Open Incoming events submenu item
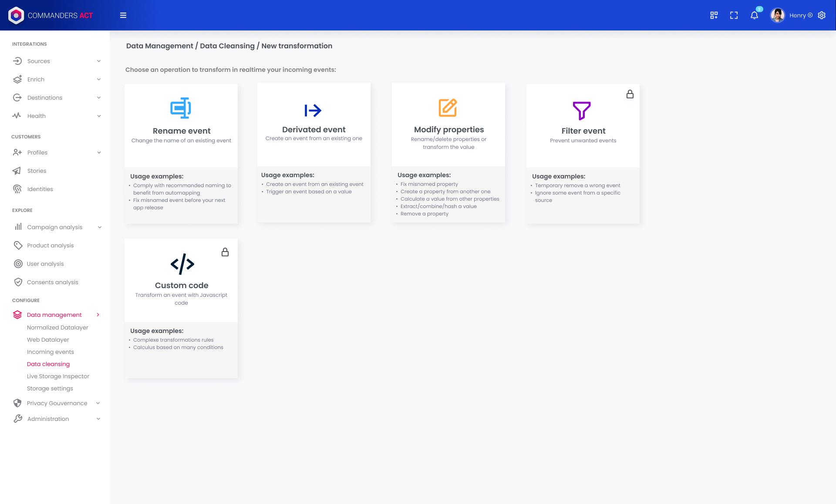Viewport: 836px width, 504px height. pyautogui.click(x=51, y=352)
